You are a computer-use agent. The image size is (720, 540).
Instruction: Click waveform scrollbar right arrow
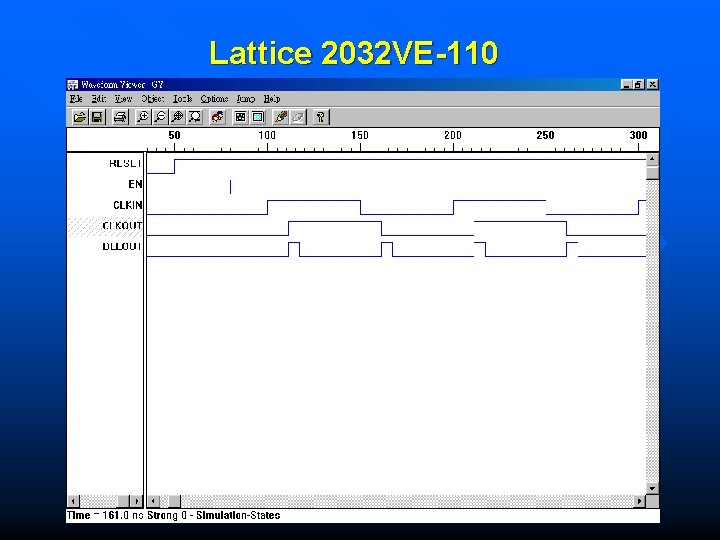pyautogui.click(x=639, y=501)
